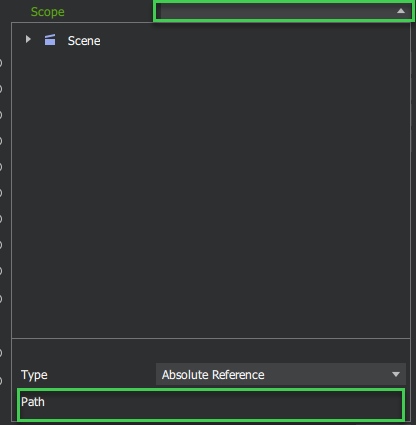Click the Path label text
Screen dimensions: 416x425
33,402
